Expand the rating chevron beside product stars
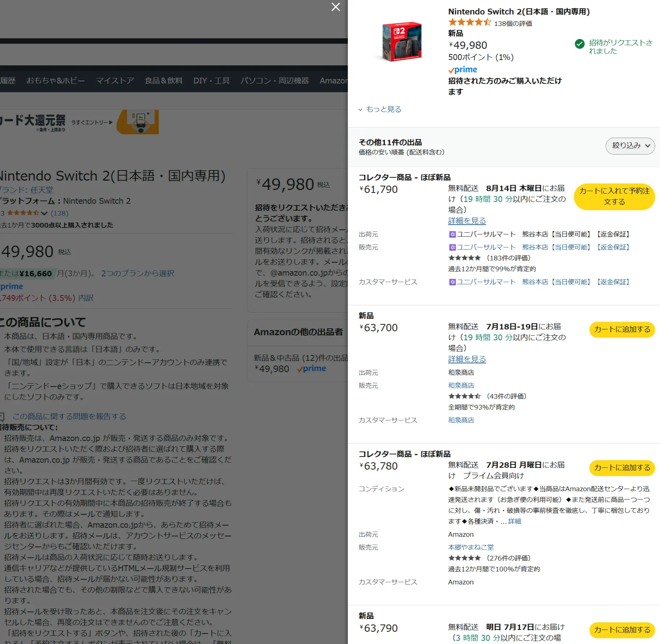The height and width of the screenshot is (644, 660). (44, 213)
